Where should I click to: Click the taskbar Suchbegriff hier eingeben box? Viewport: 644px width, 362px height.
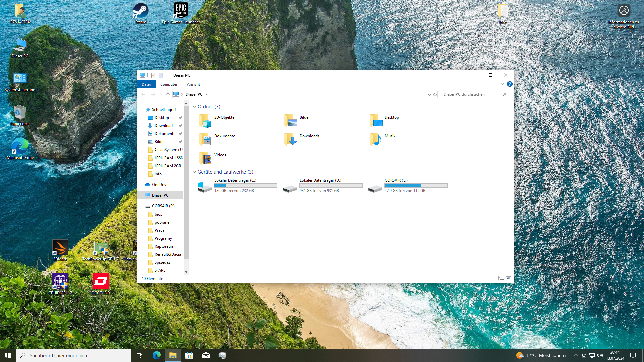point(74,355)
